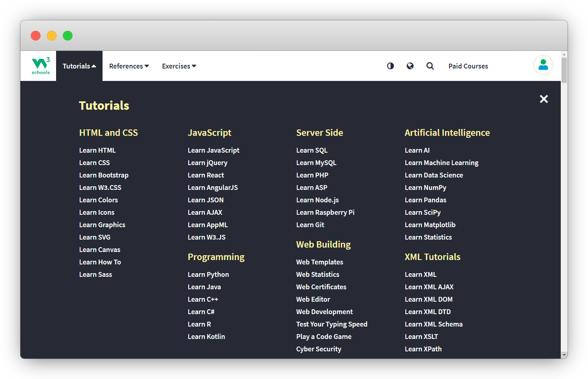The width and height of the screenshot is (588, 379).
Task: Go to Learn Bootstrap
Action: 104,175
